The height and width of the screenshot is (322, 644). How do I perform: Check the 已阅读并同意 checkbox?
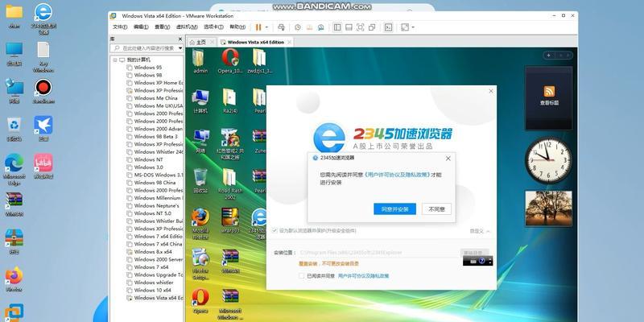click(301, 276)
